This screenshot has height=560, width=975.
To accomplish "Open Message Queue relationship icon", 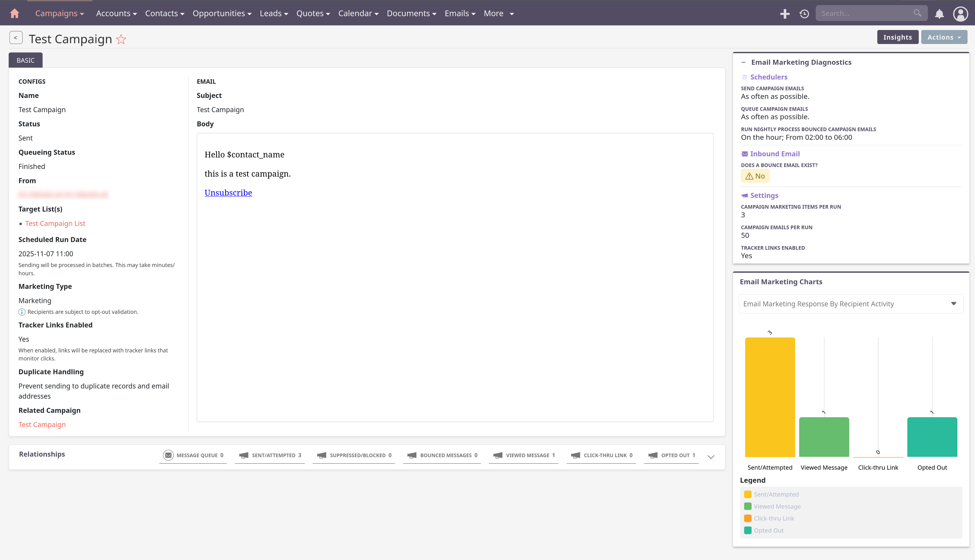I will coord(168,455).
